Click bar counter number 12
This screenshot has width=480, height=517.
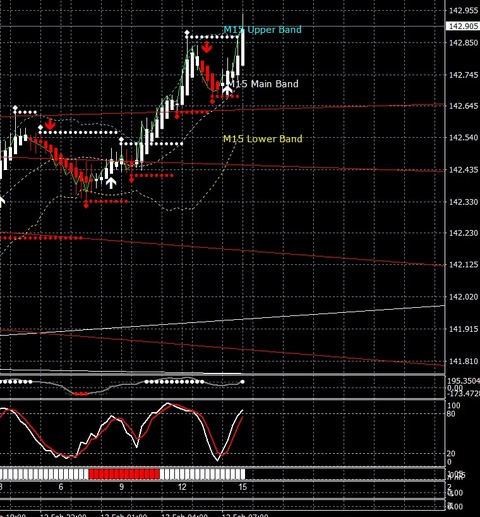182,487
